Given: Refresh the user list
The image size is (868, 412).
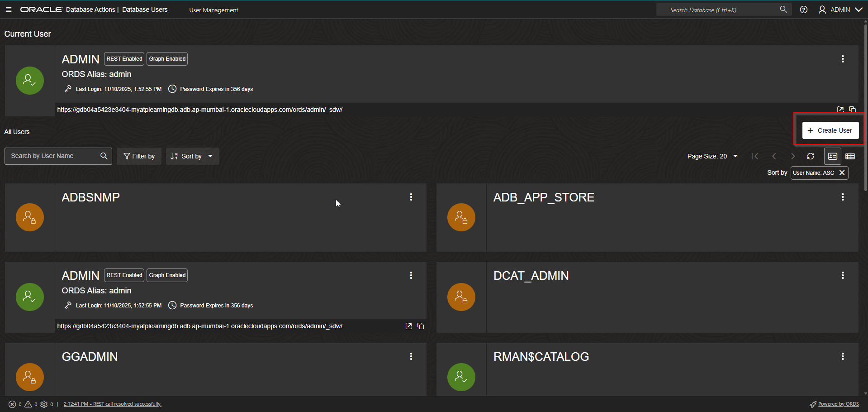Looking at the screenshot, I should pos(810,156).
